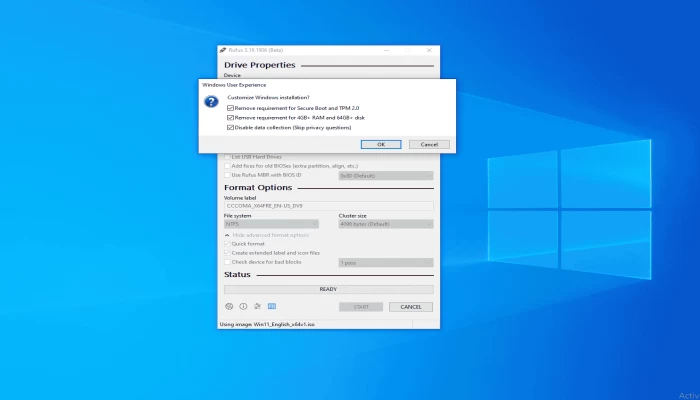
Task: Open the bad blocks 1 pass dropdown
Action: (386, 263)
